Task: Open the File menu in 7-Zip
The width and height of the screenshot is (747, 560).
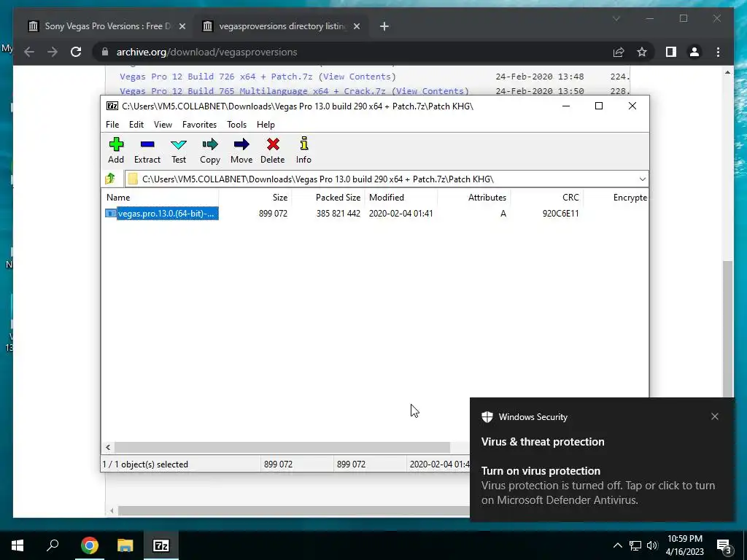Action: (112, 124)
